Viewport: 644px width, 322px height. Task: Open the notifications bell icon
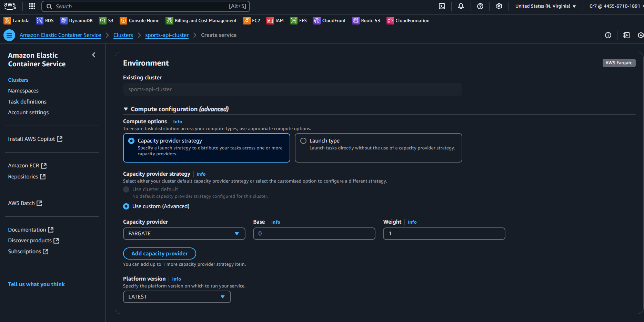(461, 6)
